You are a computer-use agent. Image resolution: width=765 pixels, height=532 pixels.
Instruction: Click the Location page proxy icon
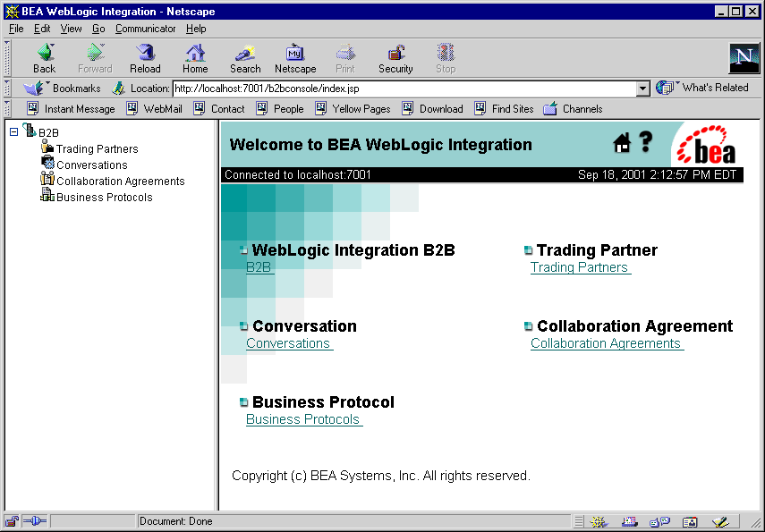tap(119, 89)
